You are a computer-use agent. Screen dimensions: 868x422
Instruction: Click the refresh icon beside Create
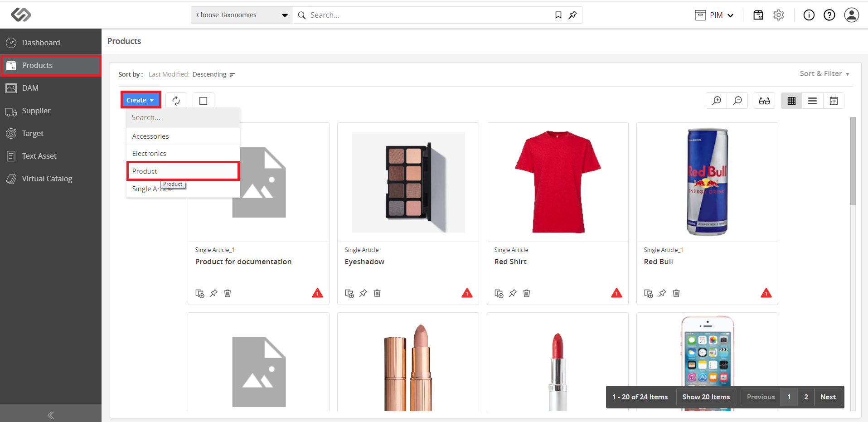tap(176, 101)
